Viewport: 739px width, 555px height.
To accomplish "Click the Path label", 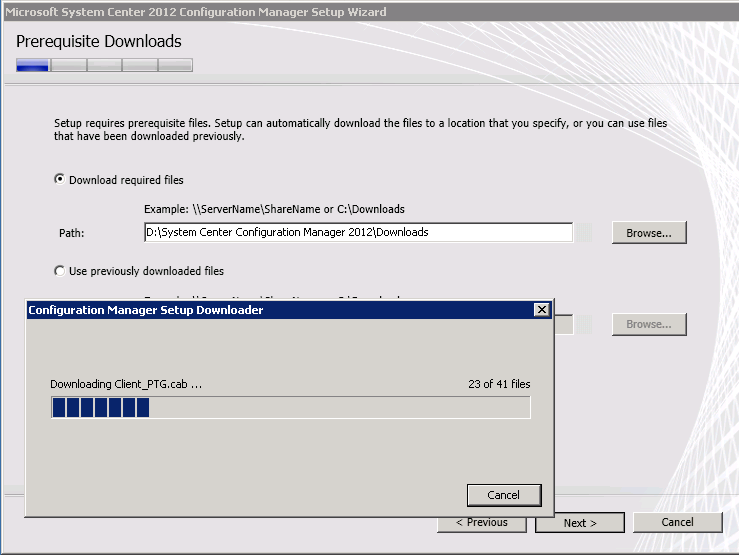I will (72, 233).
